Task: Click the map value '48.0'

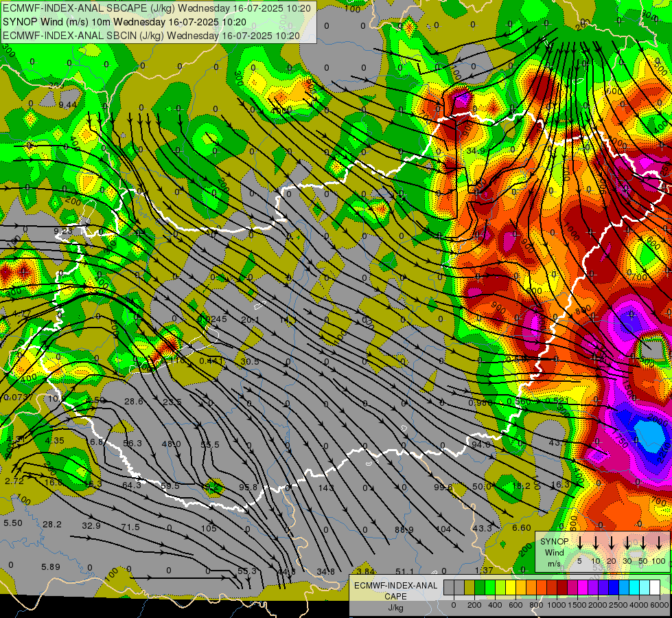Action: pos(171,444)
